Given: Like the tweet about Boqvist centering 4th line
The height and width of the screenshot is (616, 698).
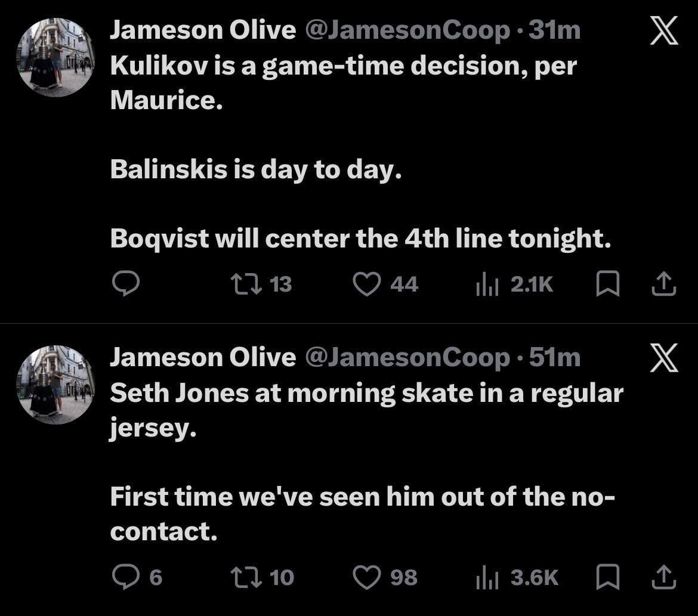Looking at the screenshot, I should point(367,284).
